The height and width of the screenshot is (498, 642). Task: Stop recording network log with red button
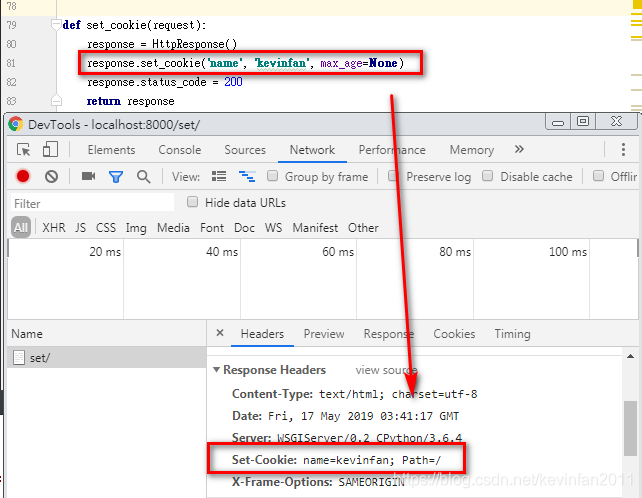[x=23, y=176]
